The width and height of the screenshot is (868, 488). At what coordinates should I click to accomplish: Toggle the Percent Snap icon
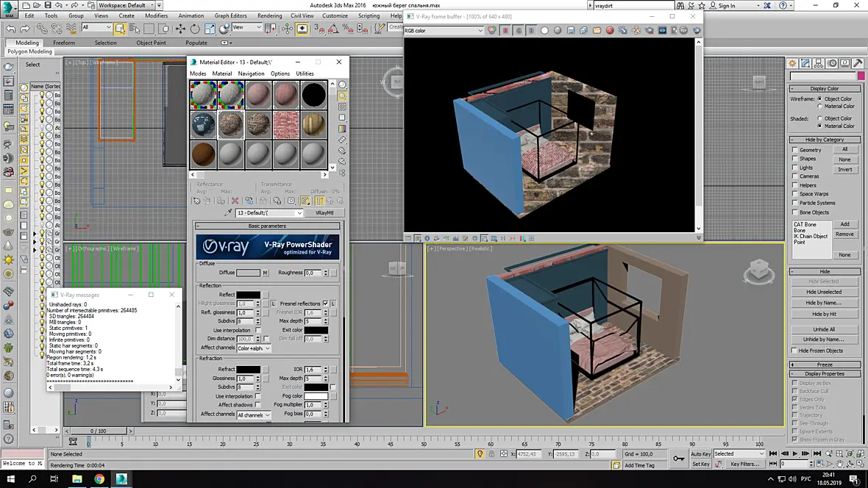click(348, 29)
